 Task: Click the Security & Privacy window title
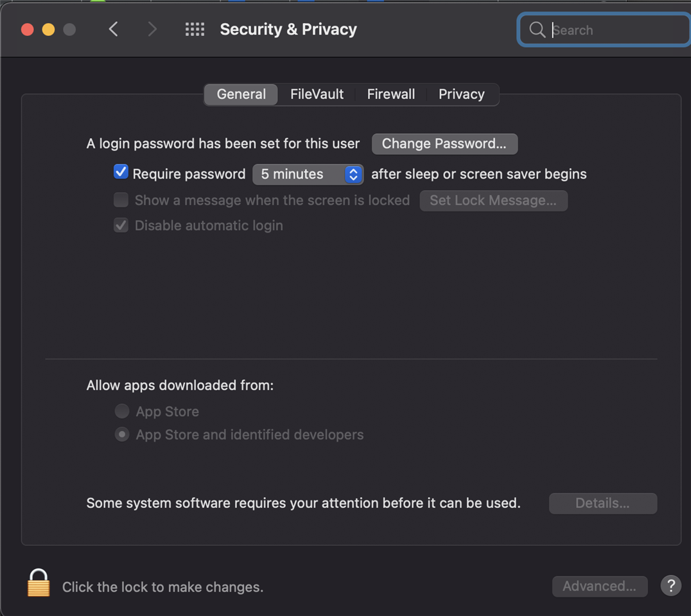pos(288,30)
